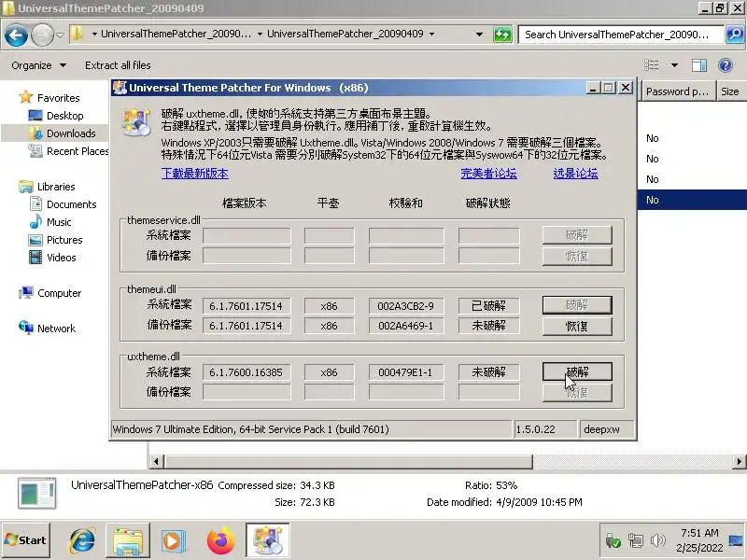Click Windows 7 Ultimate Edition status text

click(x=250, y=429)
